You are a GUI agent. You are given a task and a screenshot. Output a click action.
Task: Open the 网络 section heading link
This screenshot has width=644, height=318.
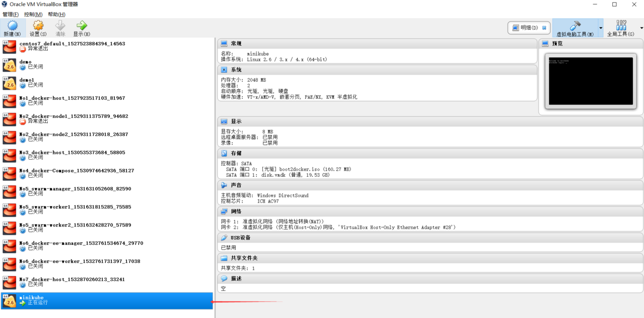236,211
